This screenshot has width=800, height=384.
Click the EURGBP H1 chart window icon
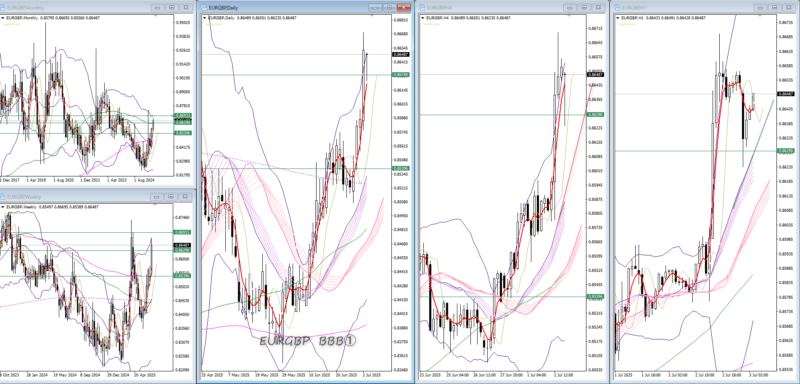point(618,8)
